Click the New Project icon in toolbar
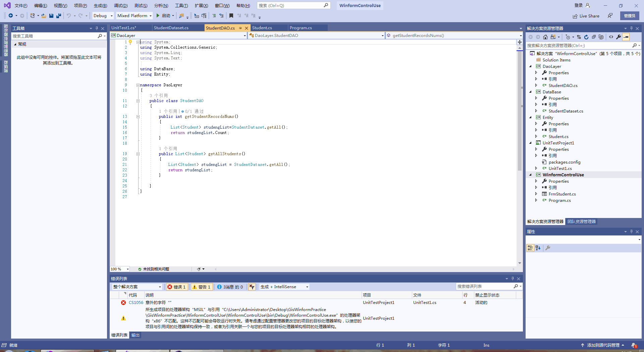This screenshot has height=352, width=644. 33,15
